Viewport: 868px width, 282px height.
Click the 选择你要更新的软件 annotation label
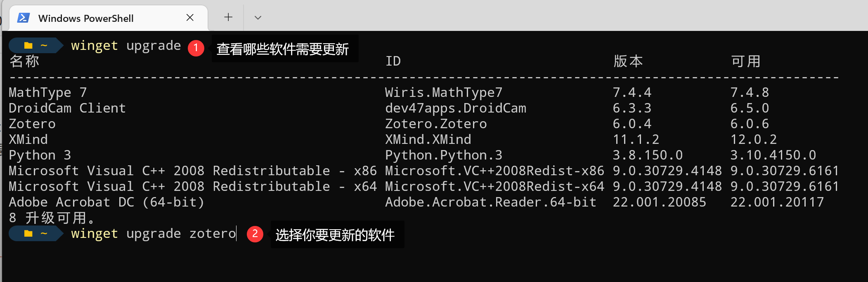[335, 235]
